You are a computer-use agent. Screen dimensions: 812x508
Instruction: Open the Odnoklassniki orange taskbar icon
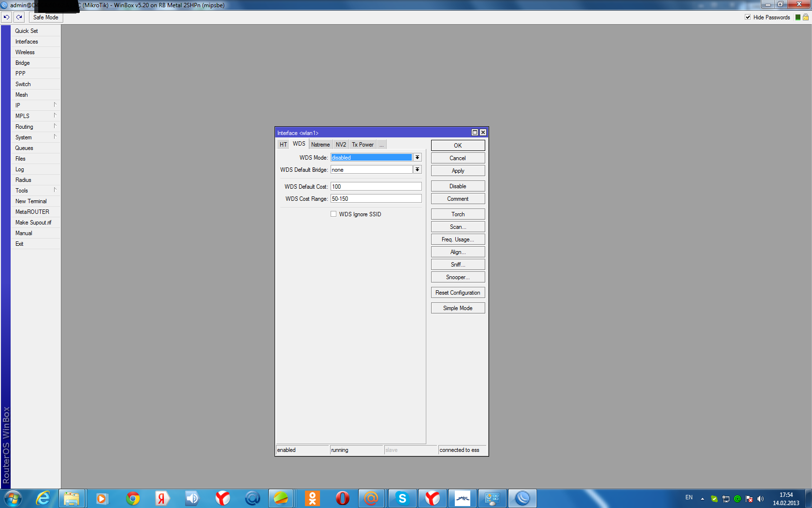(312, 498)
